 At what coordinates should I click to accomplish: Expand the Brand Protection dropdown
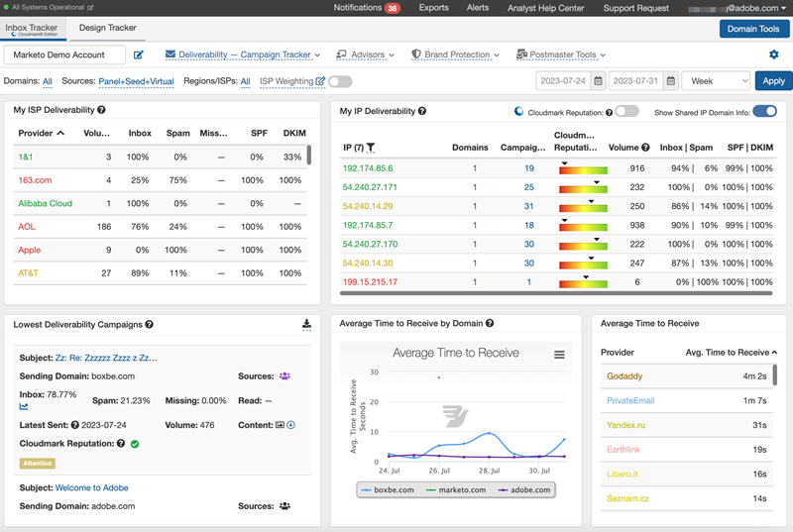pyautogui.click(x=455, y=54)
